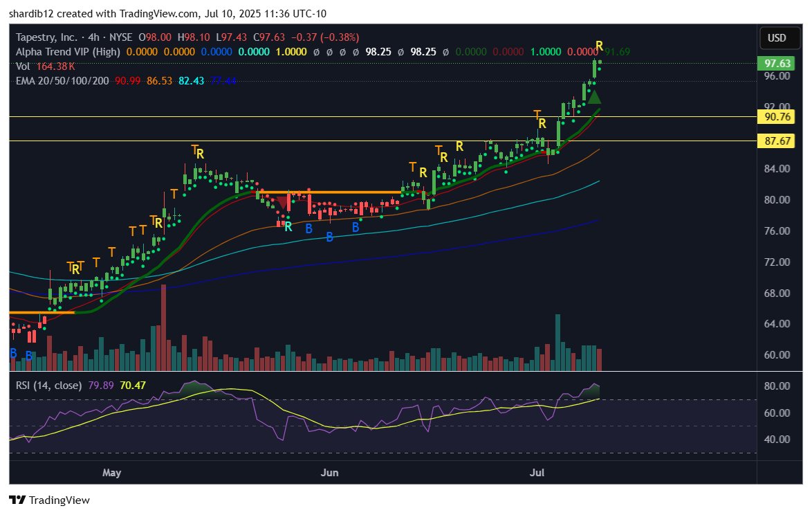Image resolution: width=812 pixels, height=515 pixels.
Task: Click the RSI (14, close) indicator label
Action: (x=48, y=386)
